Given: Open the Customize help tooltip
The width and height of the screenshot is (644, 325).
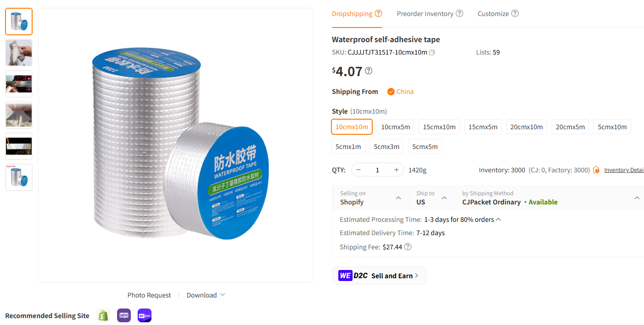Looking at the screenshot, I should pyautogui.click(x=515, y=13).
